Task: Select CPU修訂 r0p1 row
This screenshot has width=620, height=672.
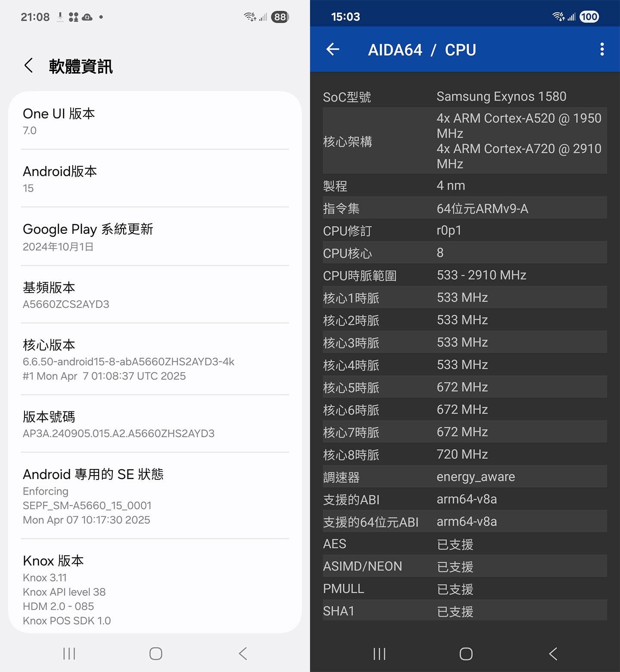Action: coord(465,230)
